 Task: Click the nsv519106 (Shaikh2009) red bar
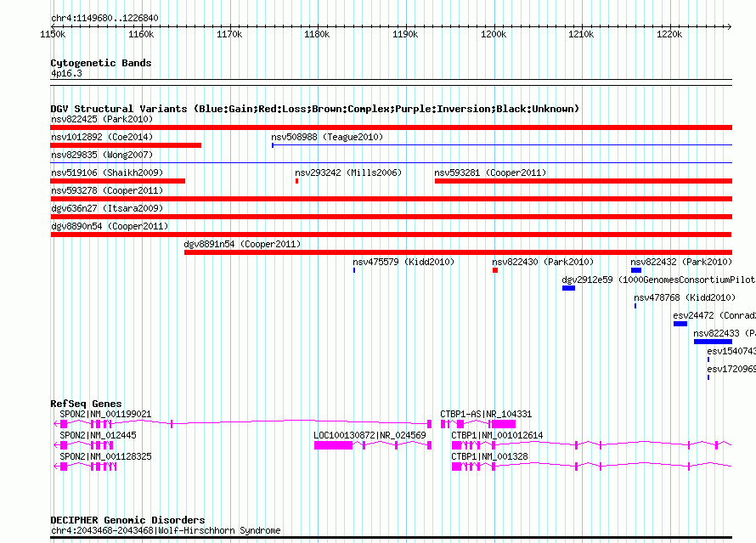pyautogui.click(x=117, y=181)
